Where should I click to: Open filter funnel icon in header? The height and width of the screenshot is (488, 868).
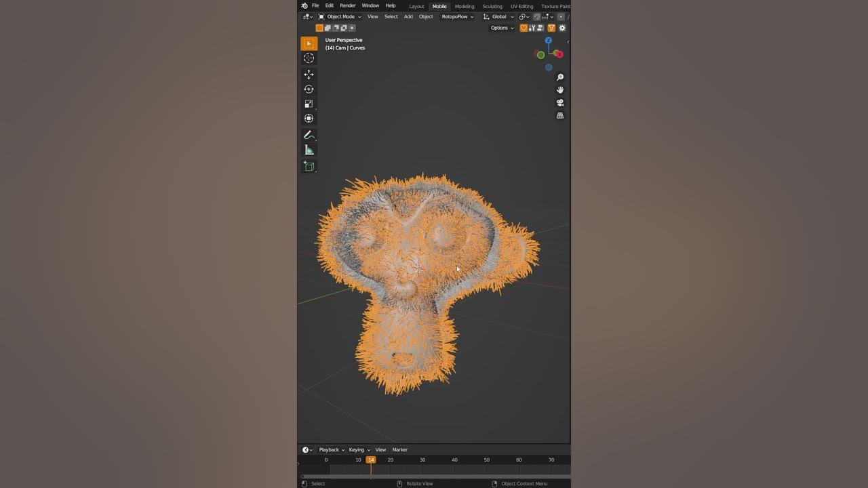(x=551, y=28)
